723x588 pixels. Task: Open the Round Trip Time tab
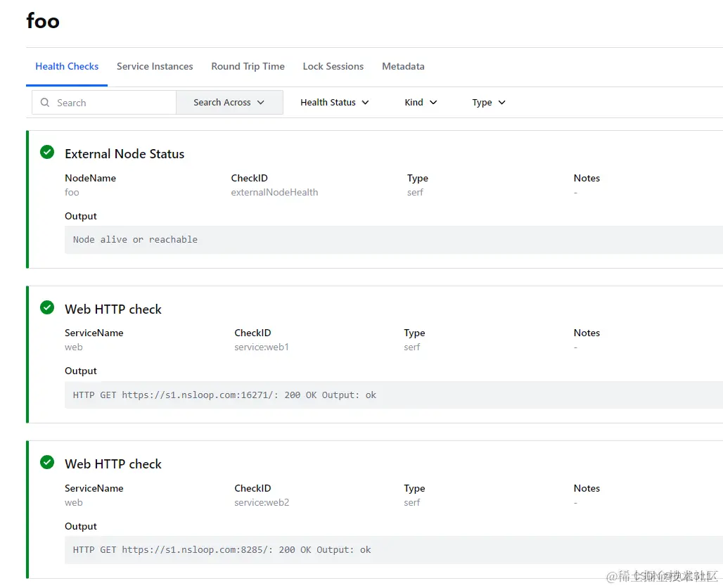pyautogui.click(x=248, y=67)
